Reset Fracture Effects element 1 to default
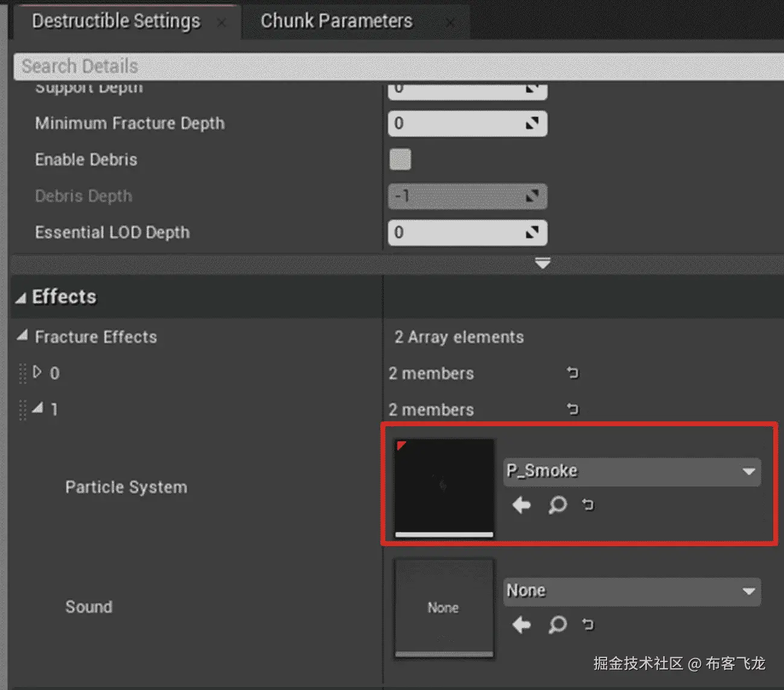The height and width of the screenshot is (690, 784). 573,409
